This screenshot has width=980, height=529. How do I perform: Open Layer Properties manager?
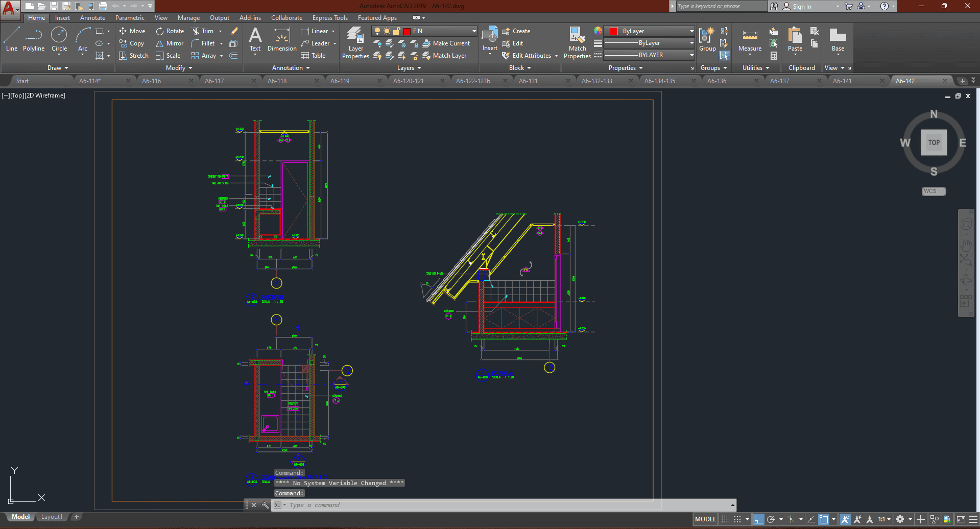355,43
